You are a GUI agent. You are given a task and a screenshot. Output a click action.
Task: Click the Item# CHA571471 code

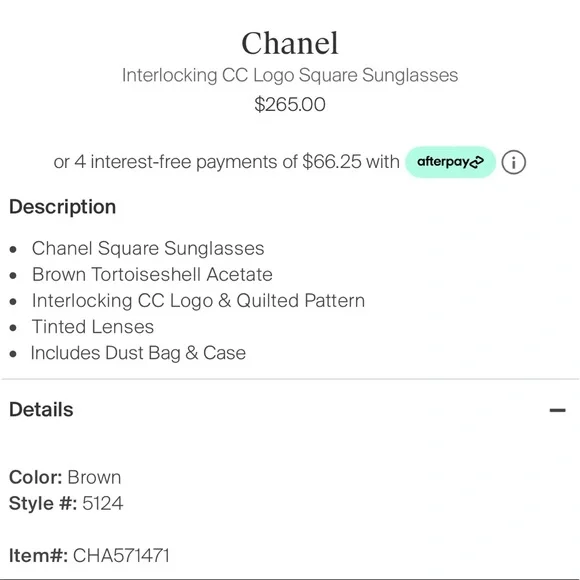point(121,556)
